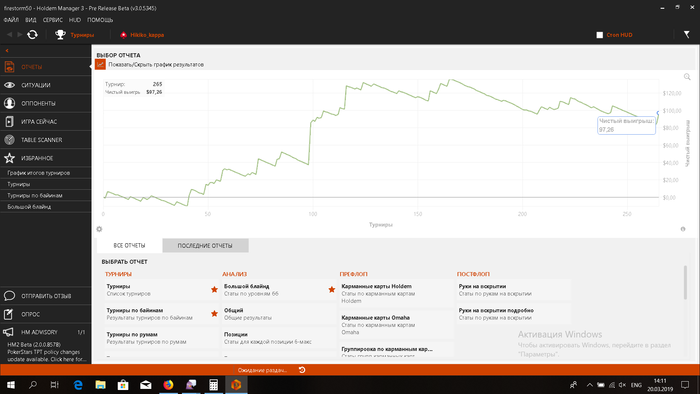Open the Помощь menu

tap(100, 20)
